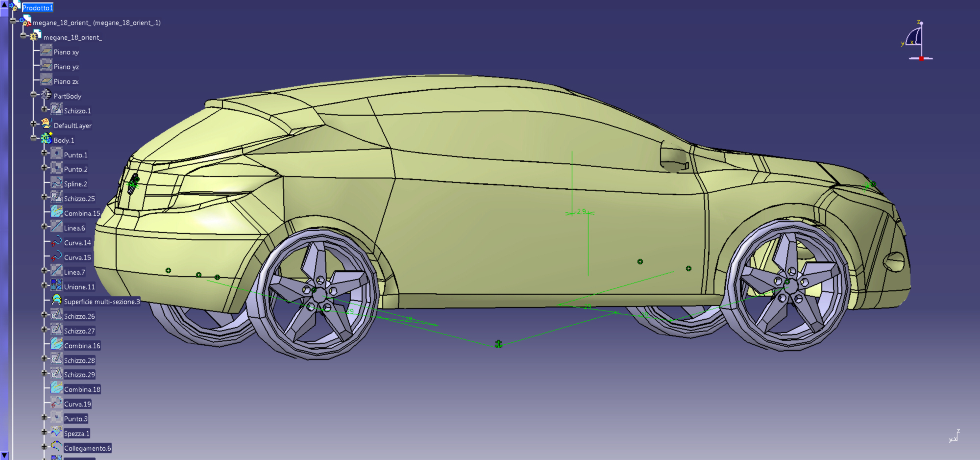Click the Spezza.1 split icon
980x460 pixels.
tap(57, 432)
